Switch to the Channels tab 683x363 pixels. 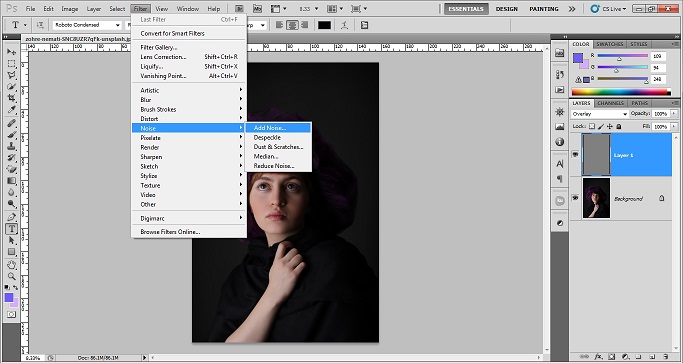click(x=610, y=103)
